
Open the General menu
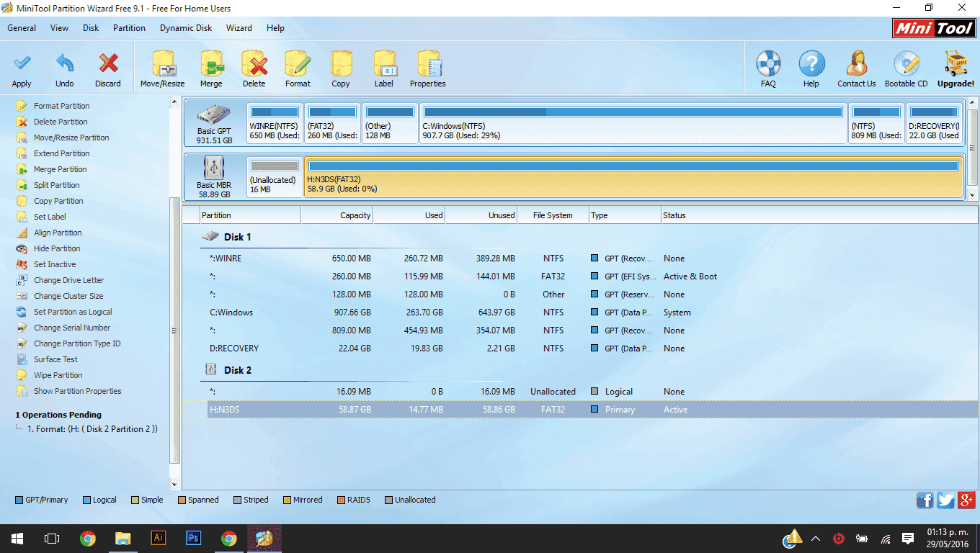[22, 28]
